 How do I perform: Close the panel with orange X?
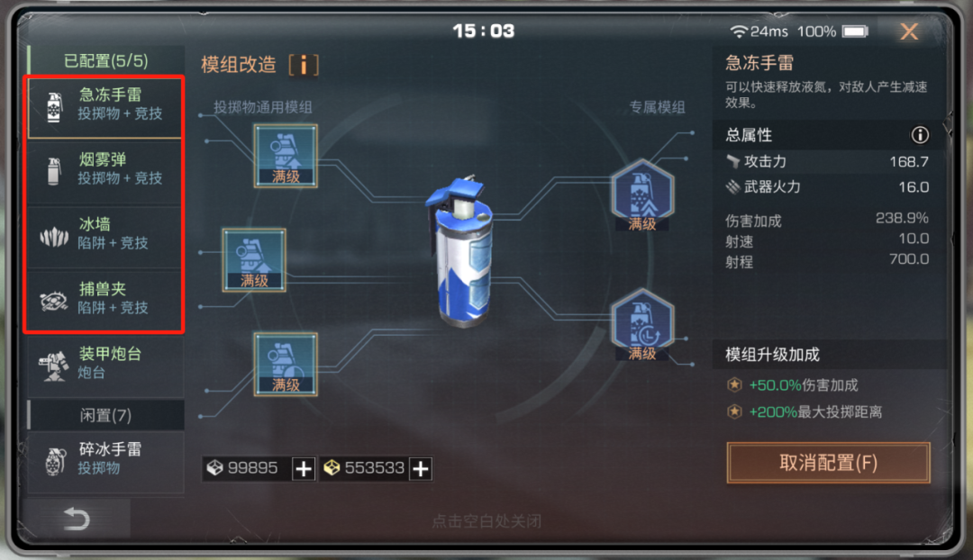[x=909, y=32]
